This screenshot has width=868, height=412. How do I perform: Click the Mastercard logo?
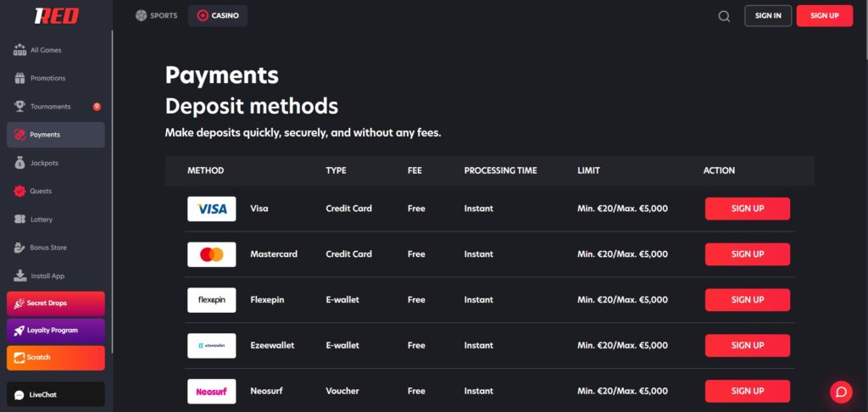(212, 254)
